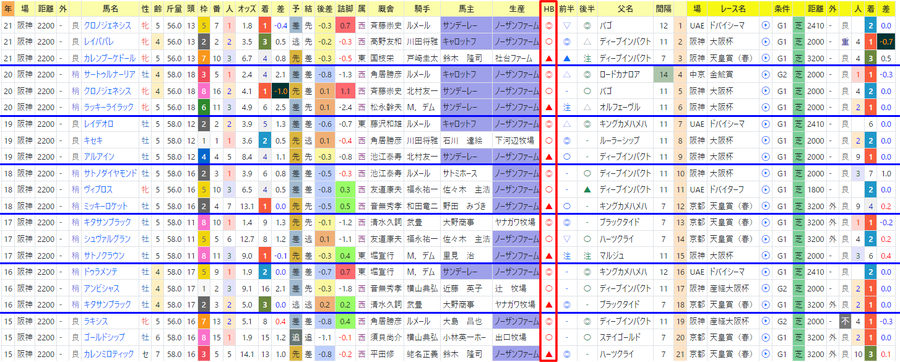
Task: Click the play icon in previous-race row 9
Action: pyautogui.click(x=765, y=157)
